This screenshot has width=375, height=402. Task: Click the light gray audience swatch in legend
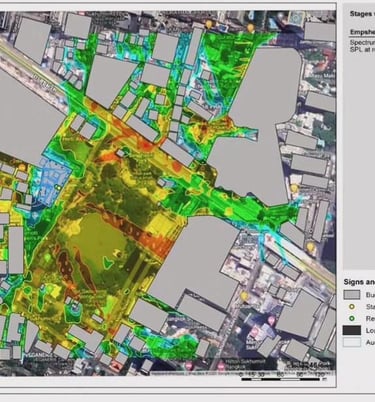(352, 342)
